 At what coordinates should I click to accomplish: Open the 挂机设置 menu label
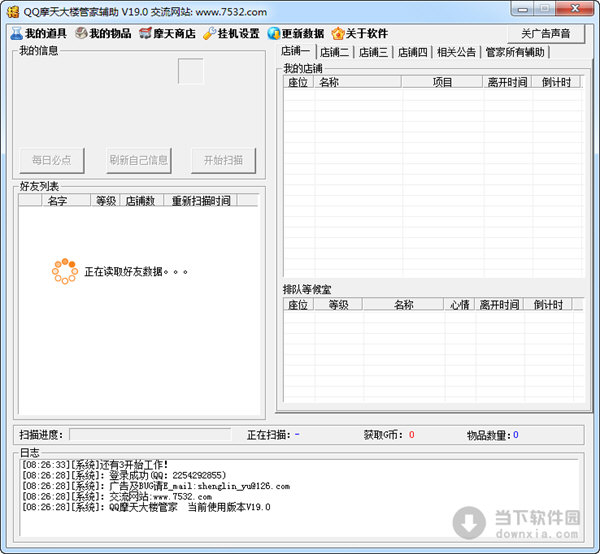(x=239, y=34)
